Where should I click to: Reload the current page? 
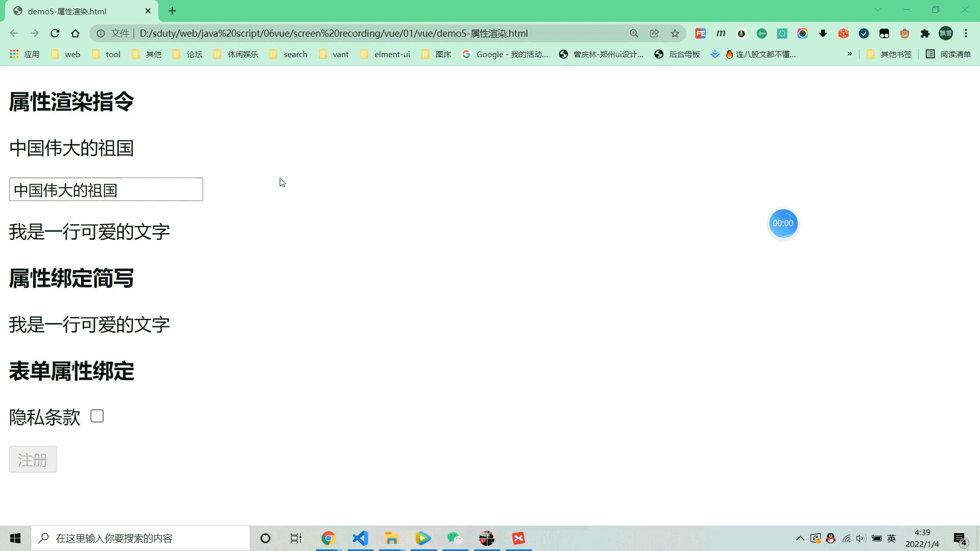point(55,34)
